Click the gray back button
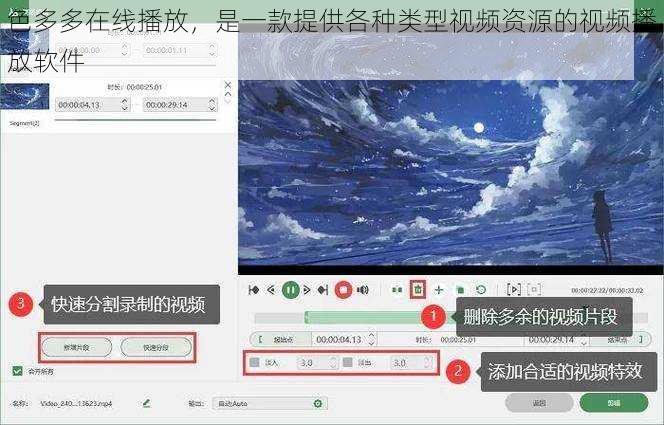 click(x=539, y=403)
